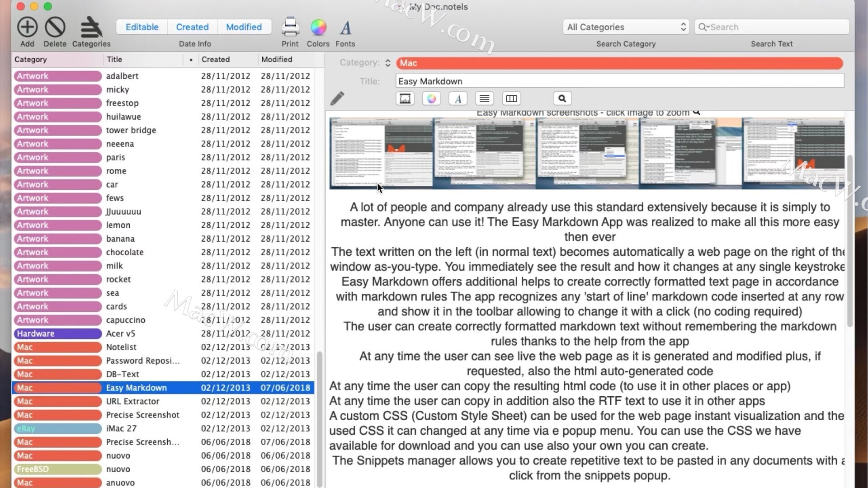Click the FreeBSD category pill
868x488 pixels.
click(x=57, y=469)
